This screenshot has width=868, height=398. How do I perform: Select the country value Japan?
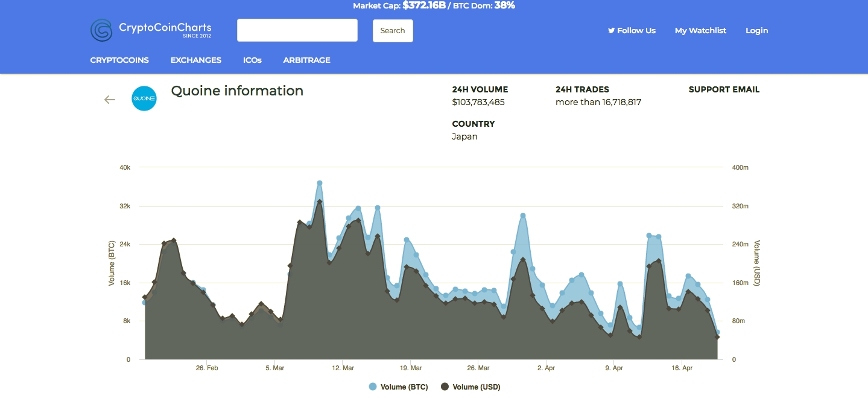tap(464, 136)
